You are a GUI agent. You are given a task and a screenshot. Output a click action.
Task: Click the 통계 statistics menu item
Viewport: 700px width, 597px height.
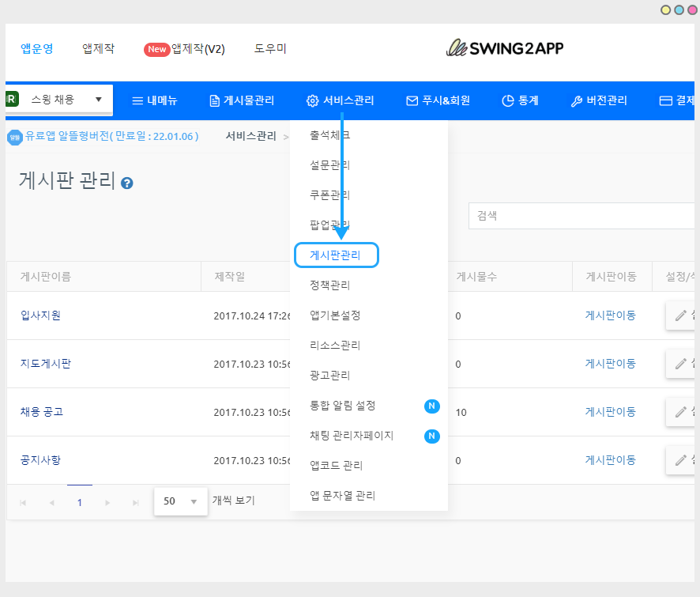coord(520,100)
